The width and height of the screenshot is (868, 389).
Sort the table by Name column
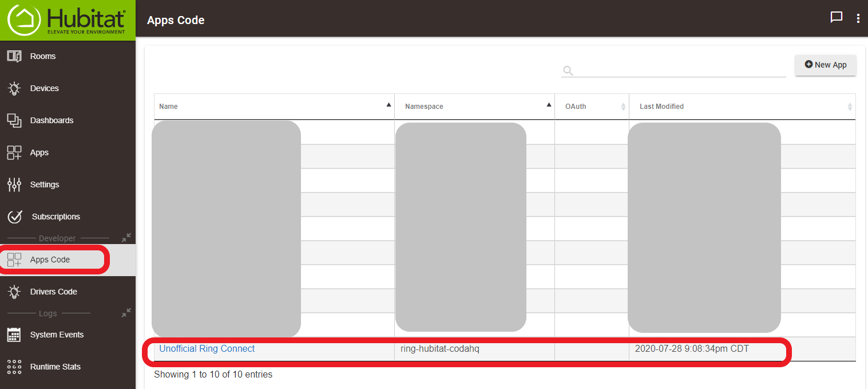(x=274, y=107)
